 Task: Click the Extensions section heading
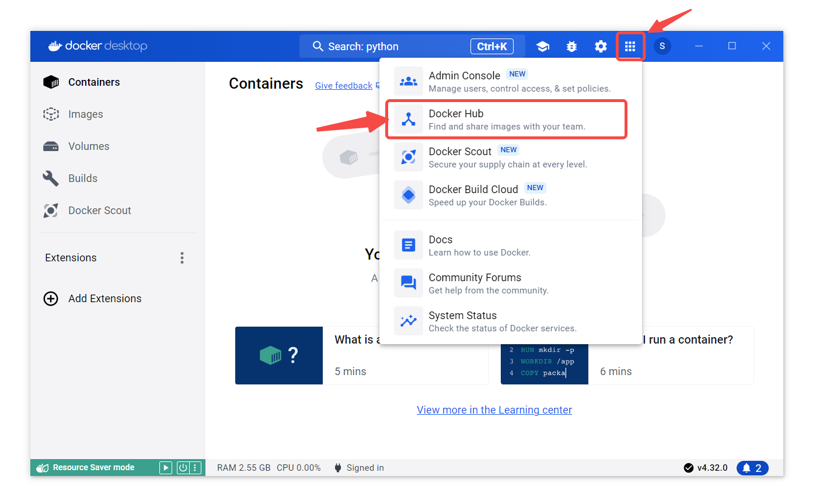tap(71, 258)
